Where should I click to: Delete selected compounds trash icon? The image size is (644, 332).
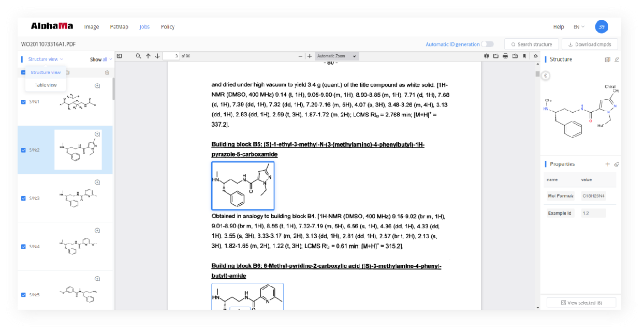coord(107,72)
